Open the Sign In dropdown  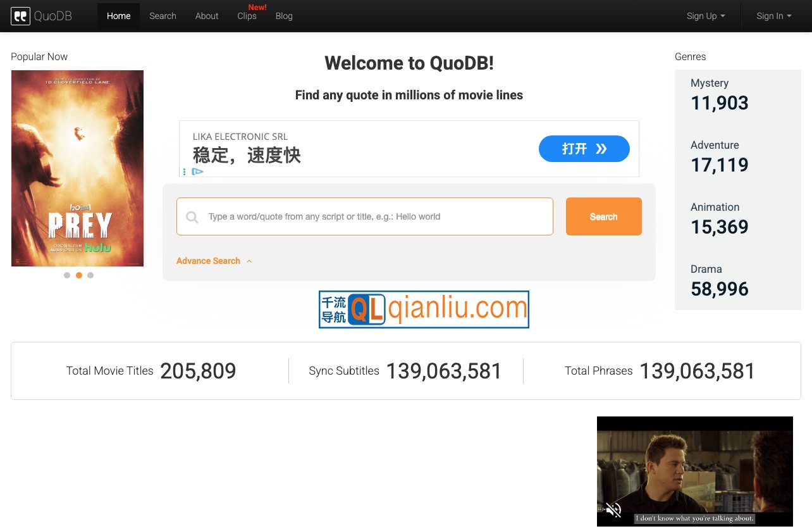(773, 16)
